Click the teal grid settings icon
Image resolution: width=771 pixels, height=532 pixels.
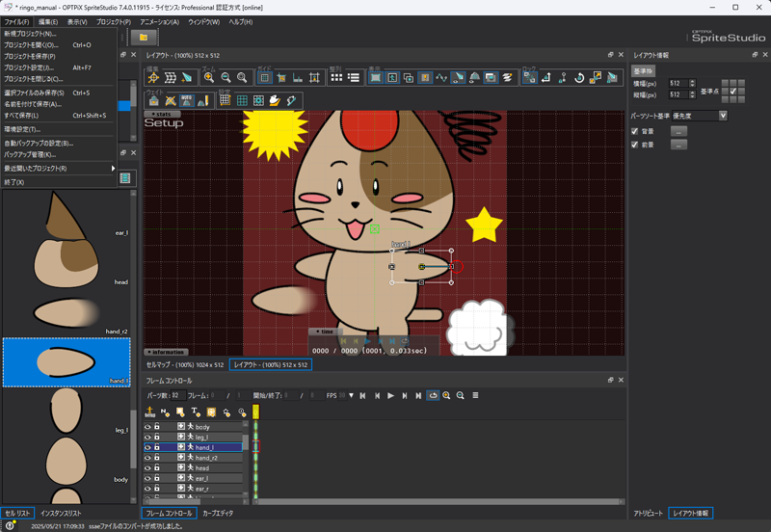242,101
